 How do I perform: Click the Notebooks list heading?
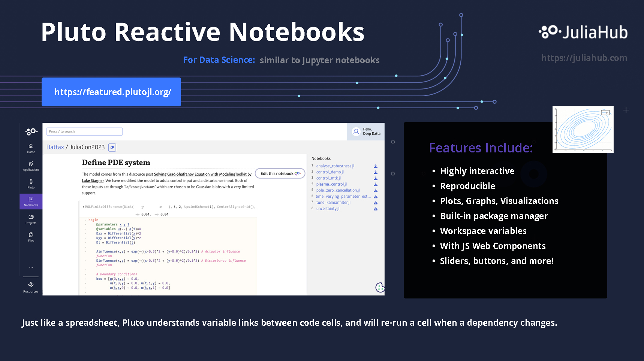click(x=321, y=158)
